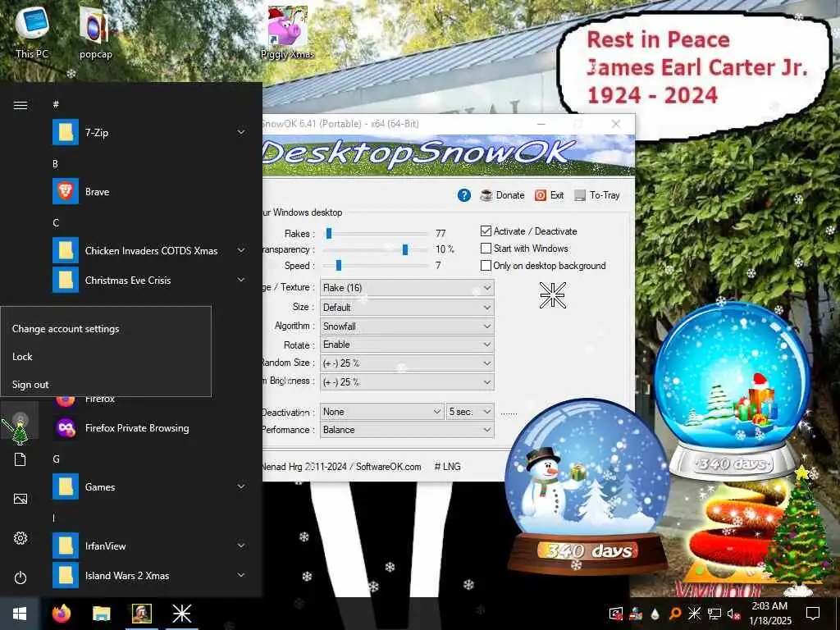The height and width of the screenshot is (630, 840).
Task: Click the snowflake texture preview image
Action: (552, 295)
